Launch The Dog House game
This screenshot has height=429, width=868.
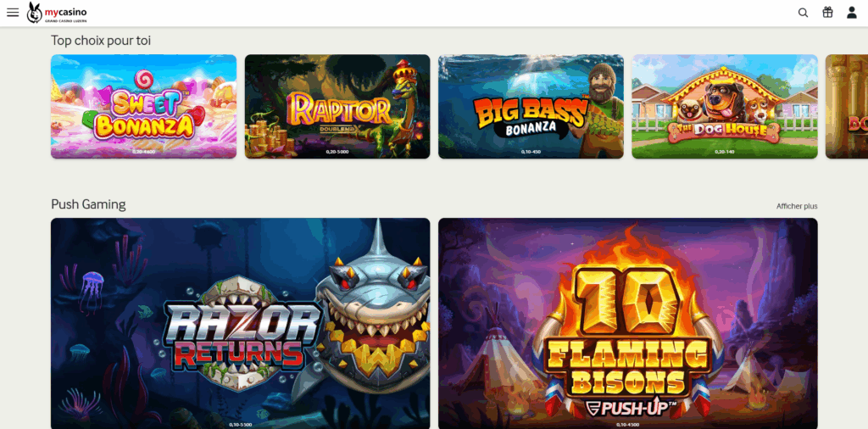(x=725, y=106)
